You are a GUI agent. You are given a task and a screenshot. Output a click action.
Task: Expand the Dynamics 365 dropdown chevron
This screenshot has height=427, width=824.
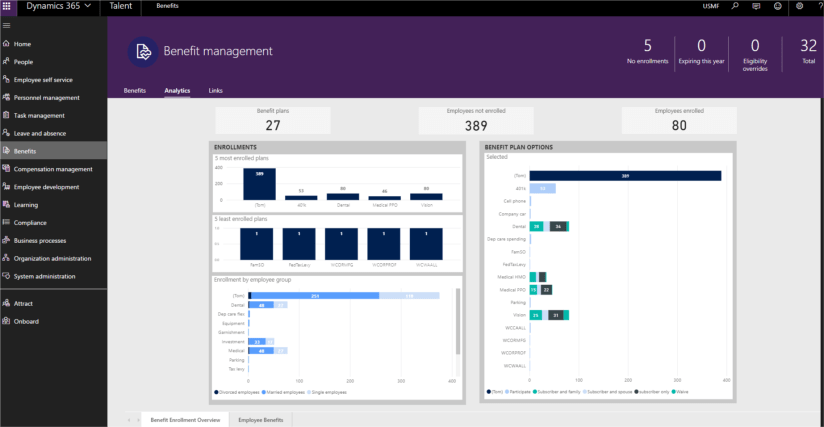pyautogui.click(x=88, y=6)
